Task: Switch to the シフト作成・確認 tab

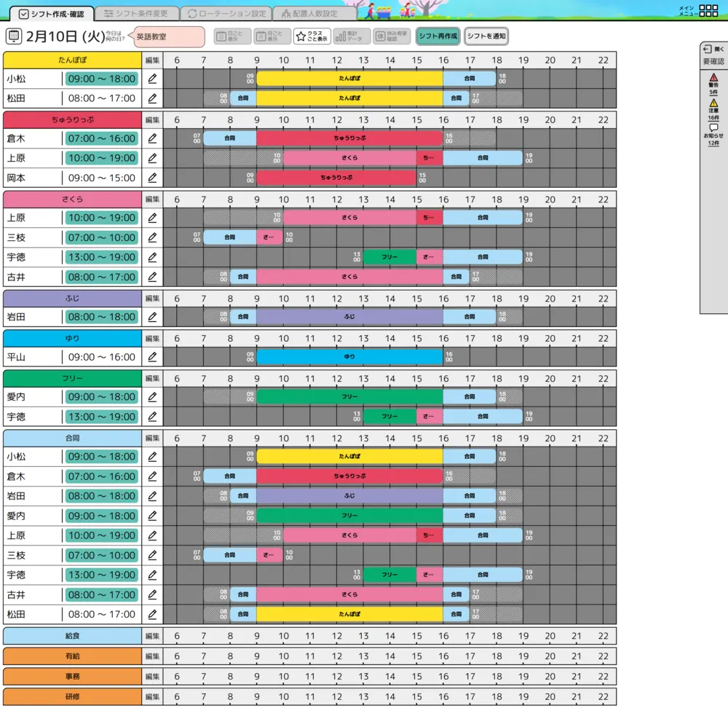Action: point(52,14)
